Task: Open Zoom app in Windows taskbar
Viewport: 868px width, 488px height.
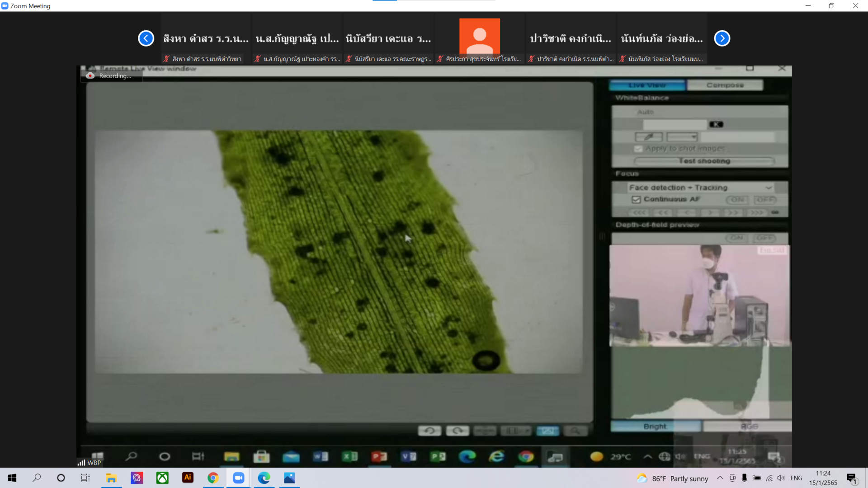Action: (x=238, y=478)
